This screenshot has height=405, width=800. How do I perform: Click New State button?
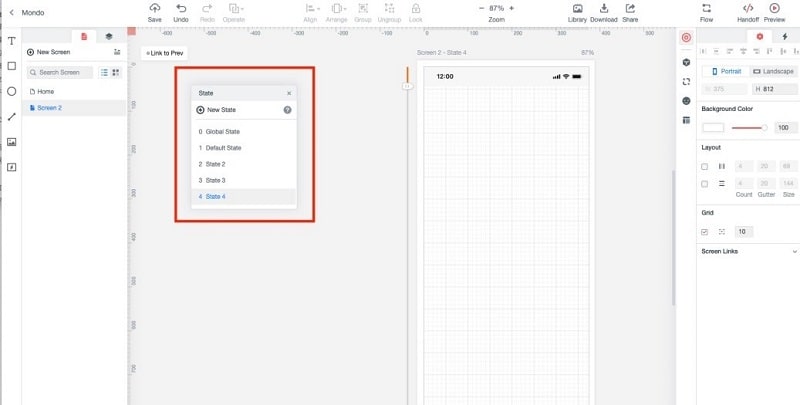[x=216, y=110]
